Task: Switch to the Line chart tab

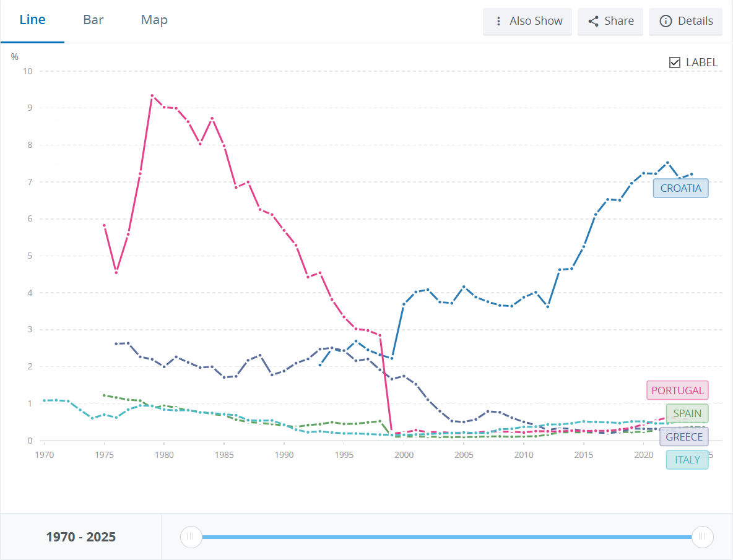Action: click(32, 20)
